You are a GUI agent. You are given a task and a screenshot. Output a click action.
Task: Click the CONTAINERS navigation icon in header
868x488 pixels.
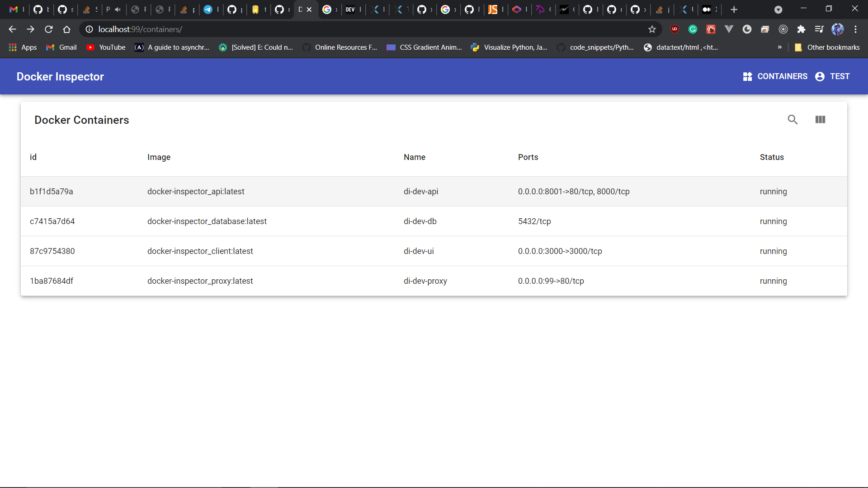click(x=748, y=76)
